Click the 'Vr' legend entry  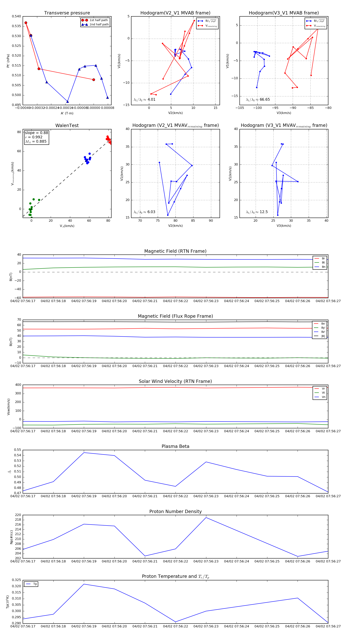(x=320, y=389)
